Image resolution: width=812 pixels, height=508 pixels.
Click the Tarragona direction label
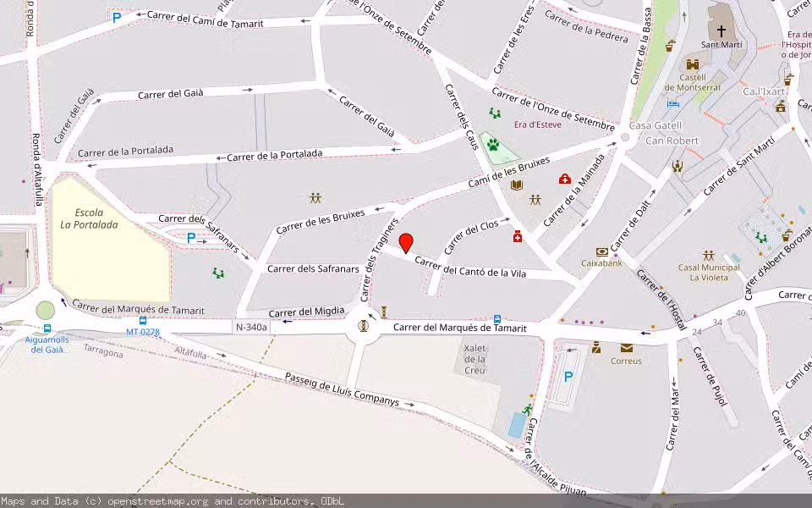(x=103, y=351)
